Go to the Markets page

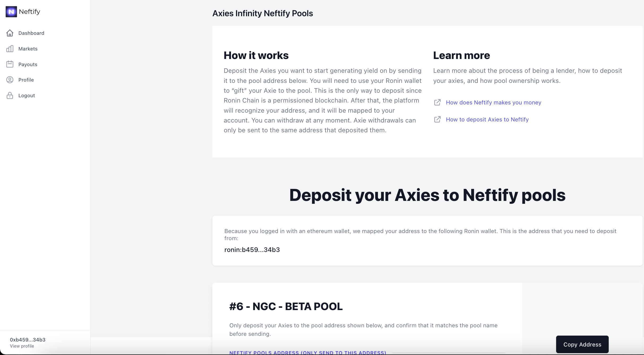coord(28,49)
